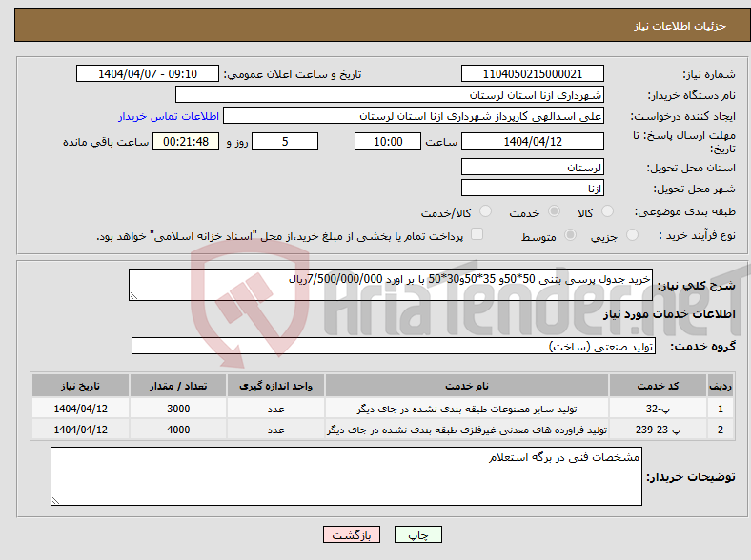Viewport: 751px width, 560px height.
Task: Click the بازگشت back button
Action: coord(352,534)
